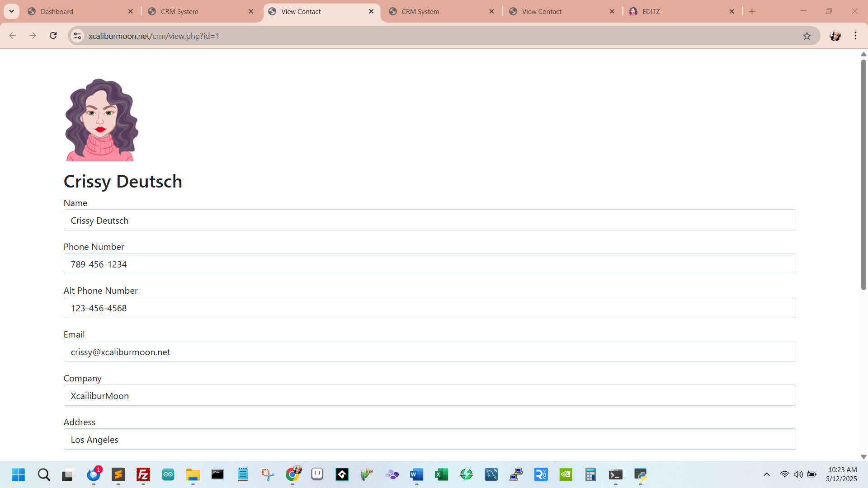
Task: Open Snipping Tool from the taskbar
Action: [x=268, y=474]
